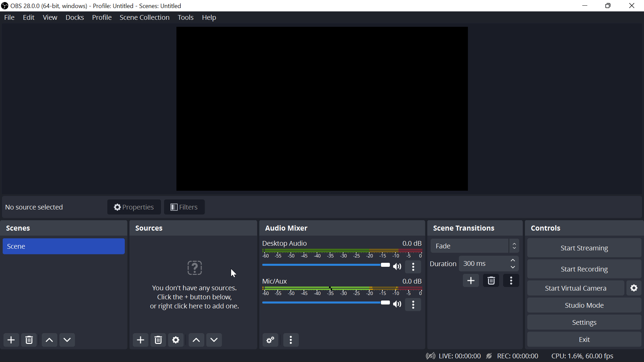Toggle Properties panel tab
Image resolution: width=644 pixels, height=362 pixels.
click(x=133, y=207)
